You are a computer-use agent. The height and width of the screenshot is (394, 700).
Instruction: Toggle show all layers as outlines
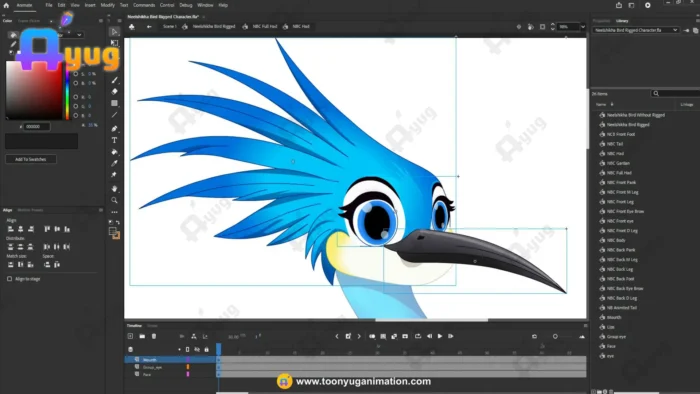[x=188, y=349]
